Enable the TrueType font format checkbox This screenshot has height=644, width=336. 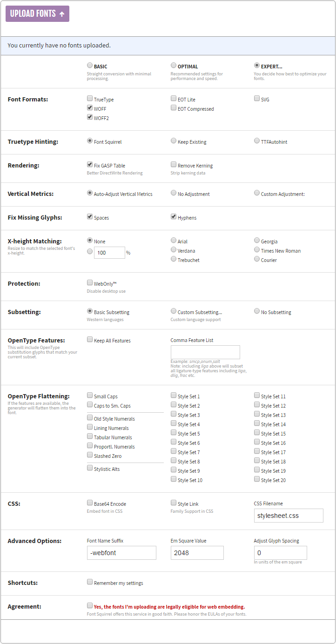click(x=90, y=99)
